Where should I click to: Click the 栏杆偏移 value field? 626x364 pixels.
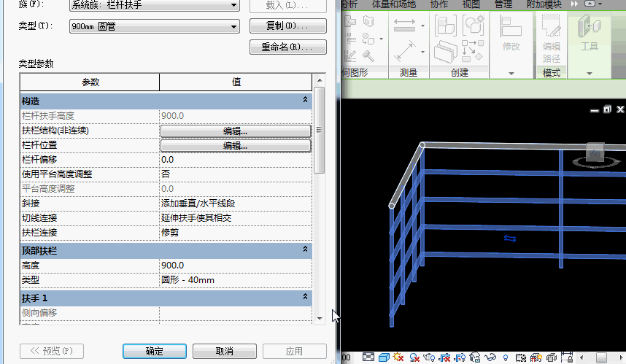tap(235, 160)
